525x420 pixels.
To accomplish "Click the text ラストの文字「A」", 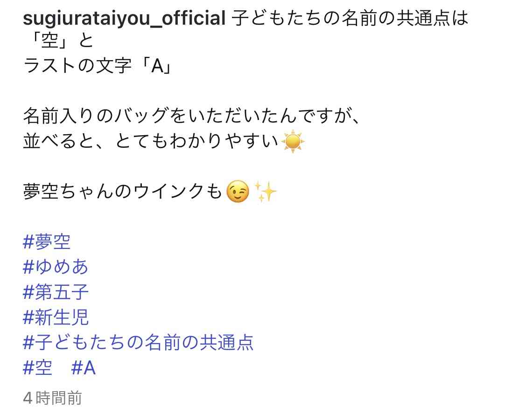I will [x=98, y=65].
